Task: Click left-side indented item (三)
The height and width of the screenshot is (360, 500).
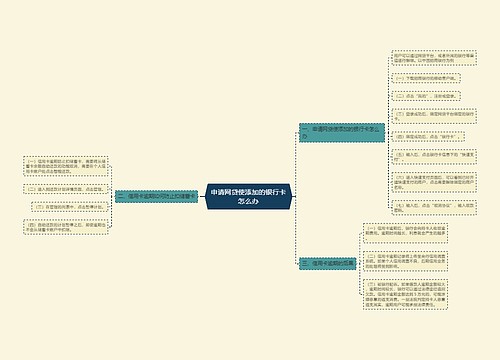Action: click(70, 207)
